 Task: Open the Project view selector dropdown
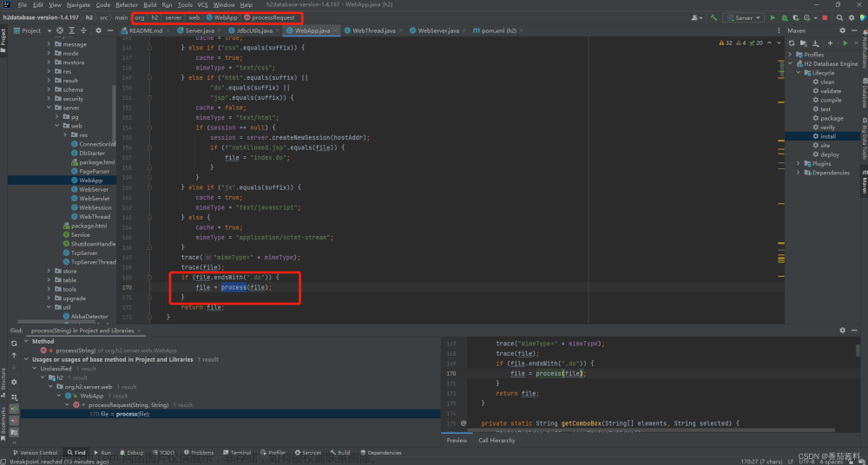coord(31,30)
